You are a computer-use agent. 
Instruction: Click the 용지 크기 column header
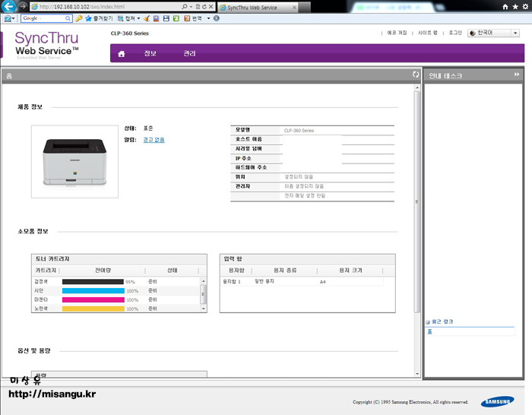[x=350, y=270]
